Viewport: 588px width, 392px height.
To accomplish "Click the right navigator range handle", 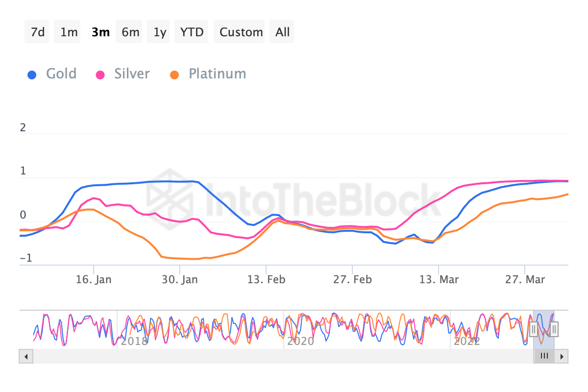I will (554, 329).
